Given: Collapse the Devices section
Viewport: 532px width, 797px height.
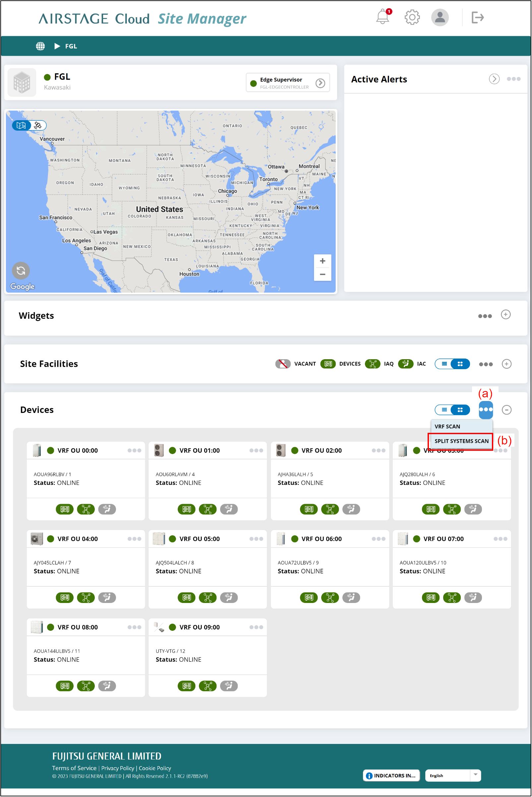Looking at the screenshot, I should click(x=506, y=410).
